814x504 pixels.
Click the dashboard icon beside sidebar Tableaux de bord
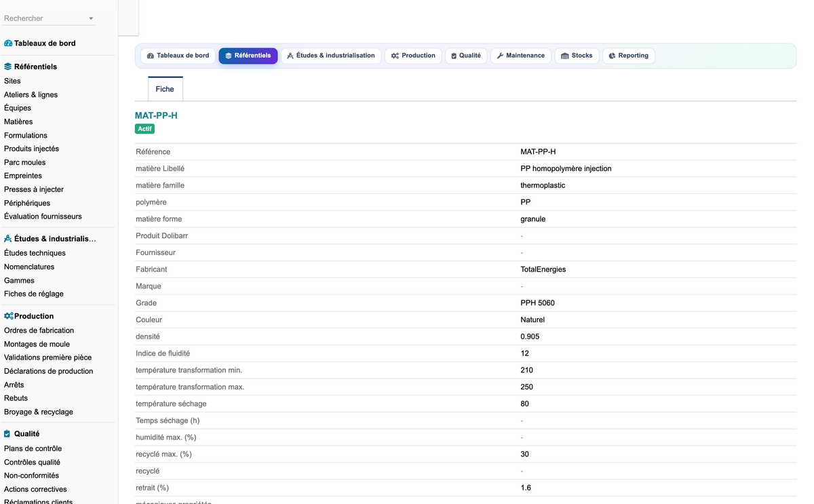[x=8, y=43]
